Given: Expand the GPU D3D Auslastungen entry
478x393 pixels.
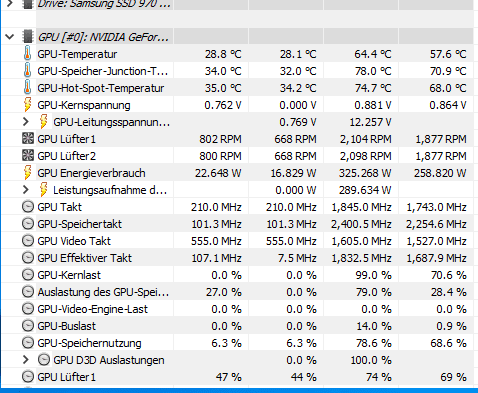Looking at the screenshot, I should (26, 360).
